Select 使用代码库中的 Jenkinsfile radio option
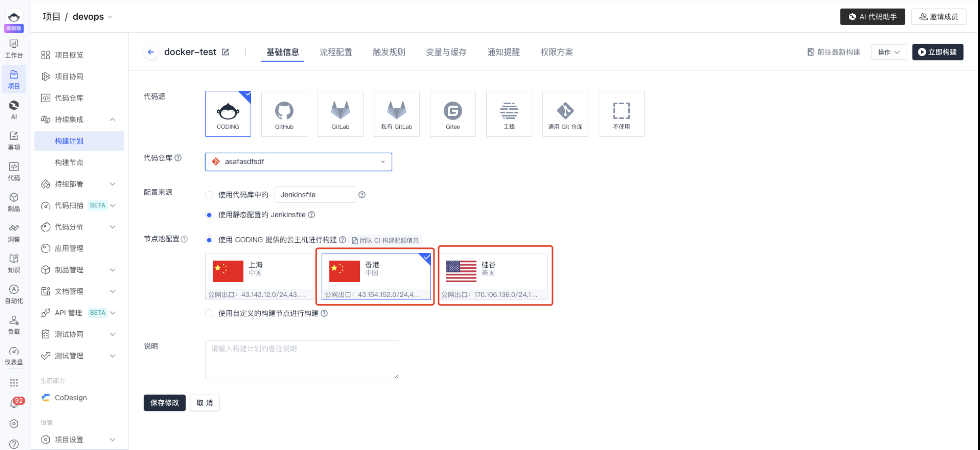 (209, 195)
